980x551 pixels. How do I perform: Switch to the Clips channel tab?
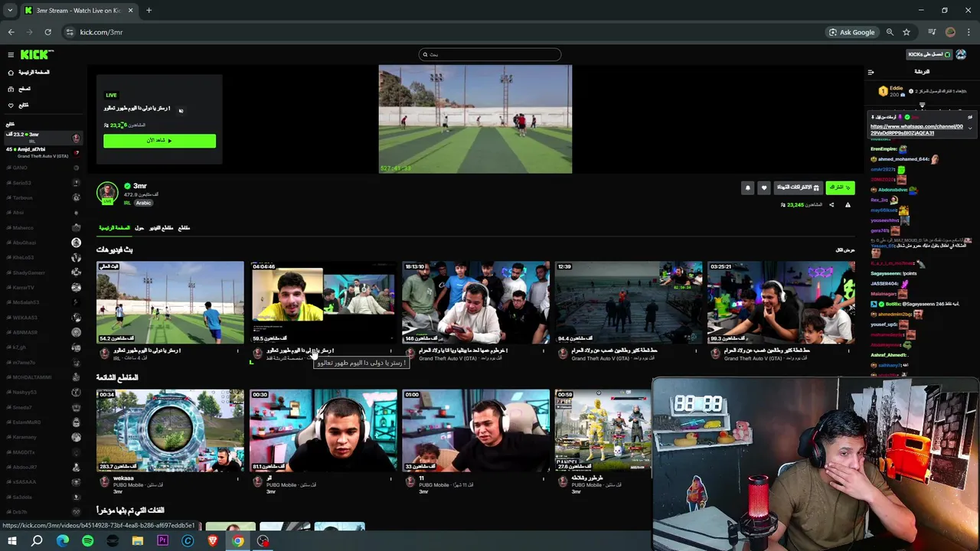tap(184, 228)
